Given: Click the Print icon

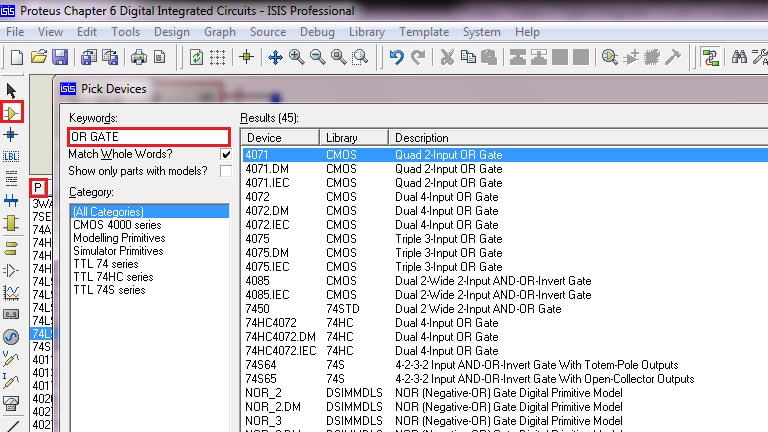Looking at the screenshot, I should 139,57.
